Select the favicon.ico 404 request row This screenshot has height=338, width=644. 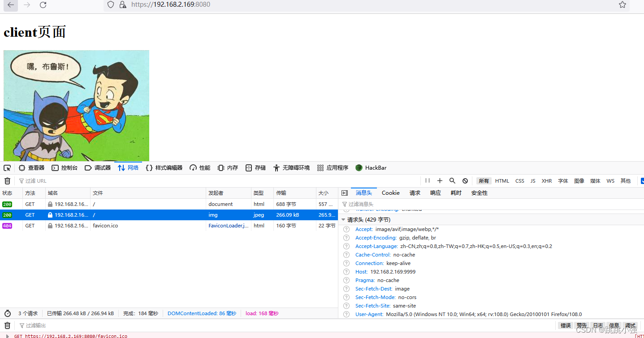click(x=169, y=226)
